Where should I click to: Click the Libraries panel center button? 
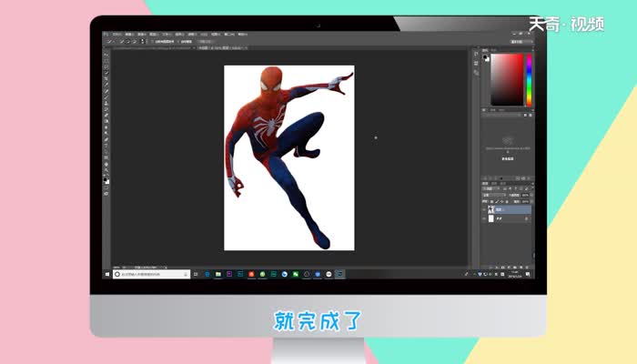point(508,159)
